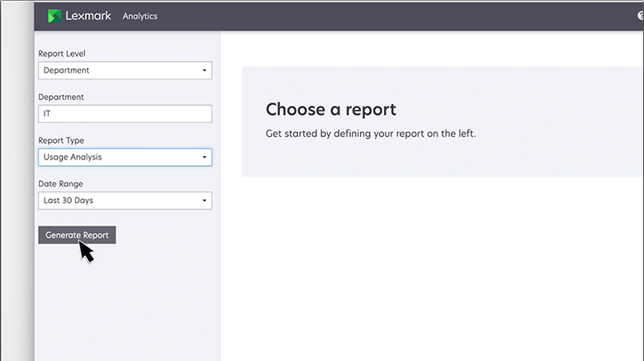Open the Analytics section in header
This screenshot has width=644, height=361.
pos(140,17)
